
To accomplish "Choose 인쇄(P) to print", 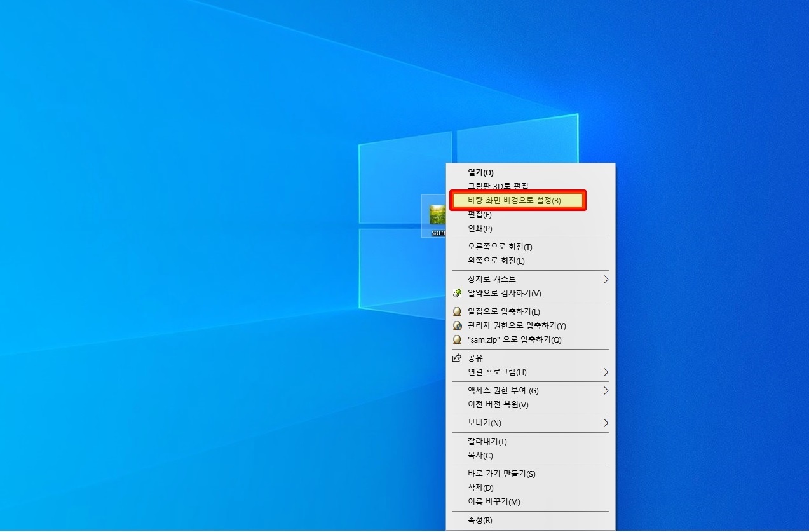I will click(x=531, y=229).
